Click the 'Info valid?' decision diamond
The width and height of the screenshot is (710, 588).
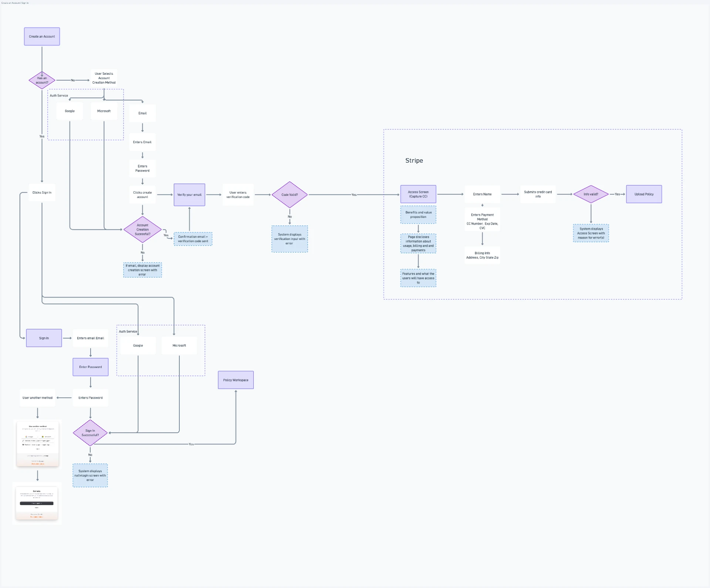591,194
